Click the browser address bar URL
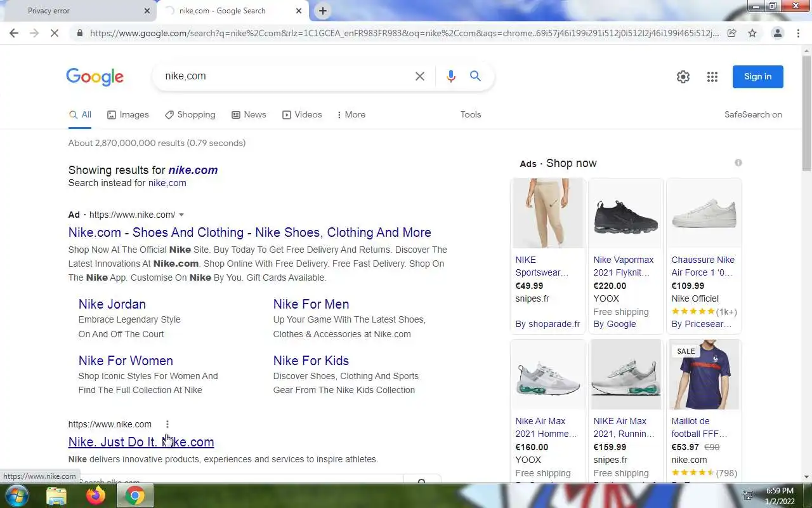812x508 pixels. [x=404, y=33]
